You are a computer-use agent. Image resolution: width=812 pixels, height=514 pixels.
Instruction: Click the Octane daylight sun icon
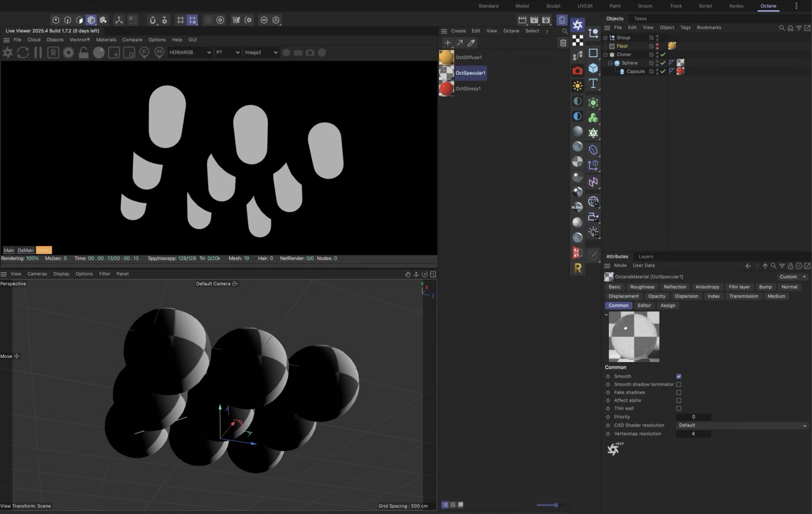[577, 86]
